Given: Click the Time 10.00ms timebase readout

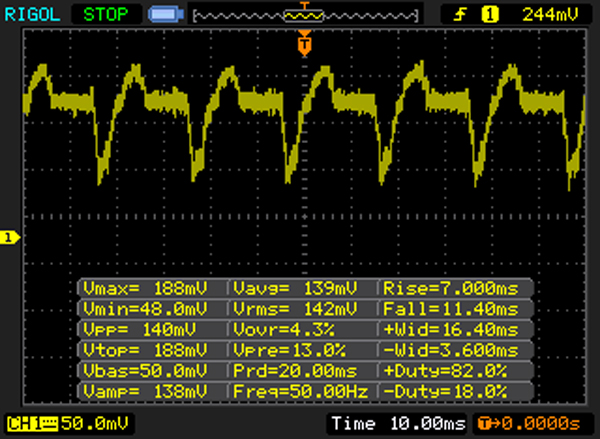Looking at the screenshot, I should [398, 424].
